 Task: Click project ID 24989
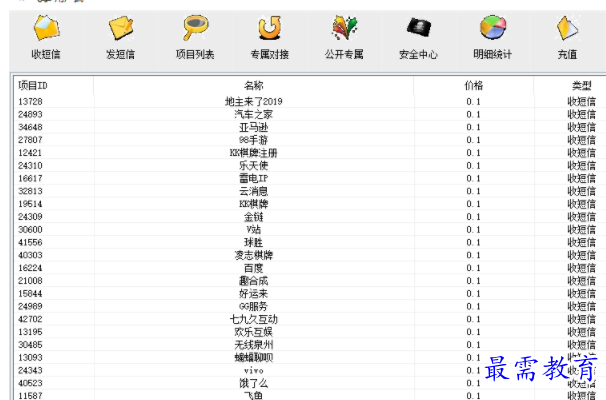(x=30, y=306)
